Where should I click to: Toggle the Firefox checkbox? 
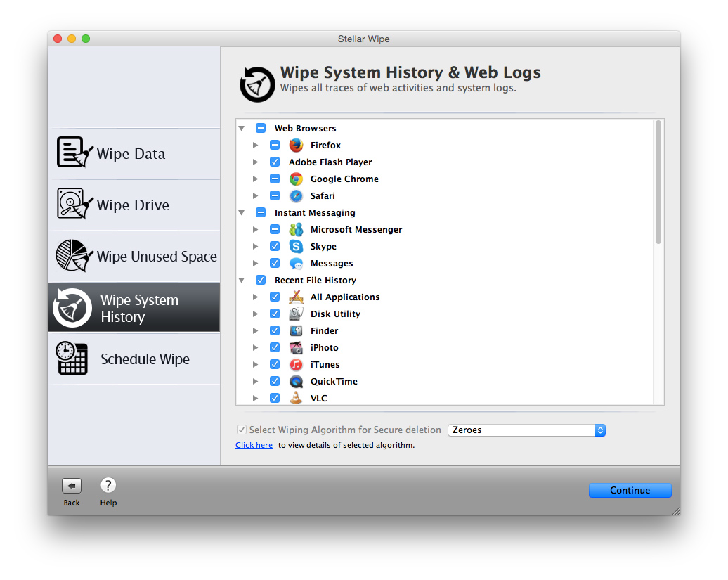[275, 145]
